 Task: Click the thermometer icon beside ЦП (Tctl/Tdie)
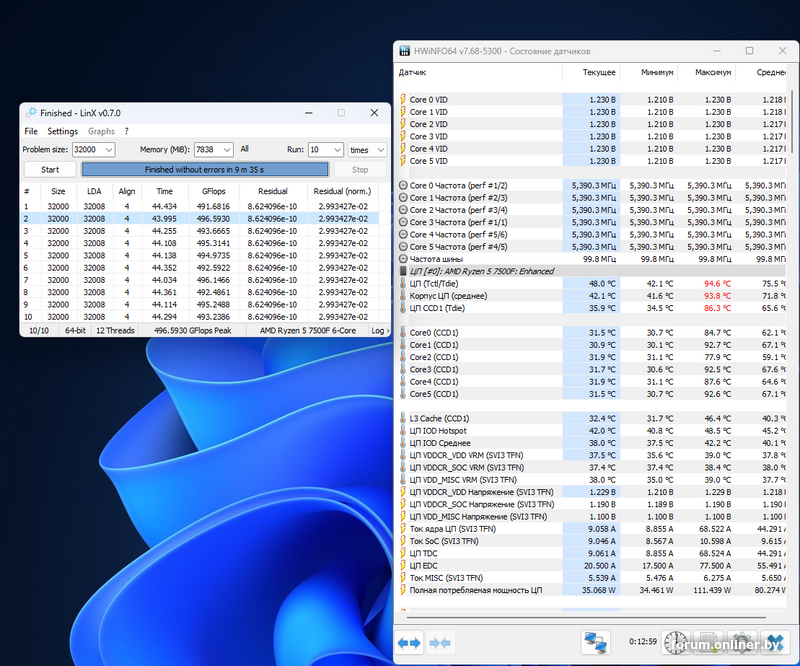(x=403, y=284)
